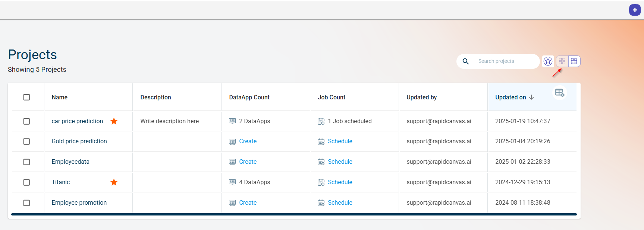Screen dimensions: 644x230
Task: Open 4 DataApps for Titanic
Action: (x=254, y=182)
